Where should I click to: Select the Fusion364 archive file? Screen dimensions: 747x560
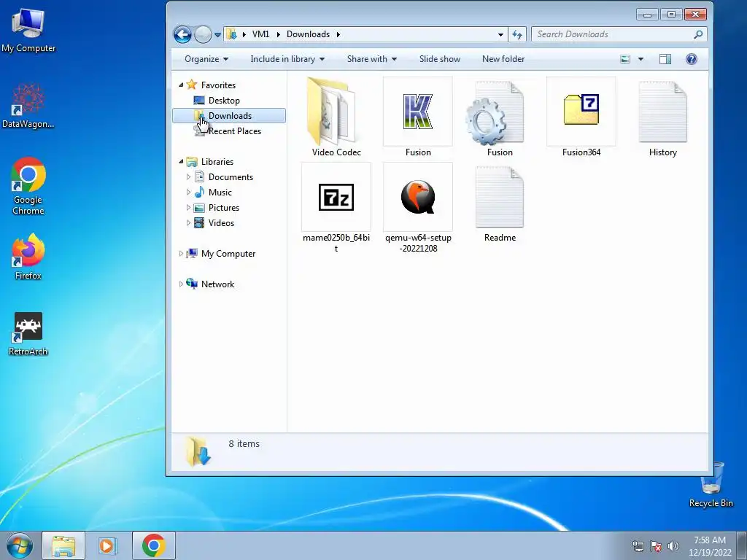[581, 118]
